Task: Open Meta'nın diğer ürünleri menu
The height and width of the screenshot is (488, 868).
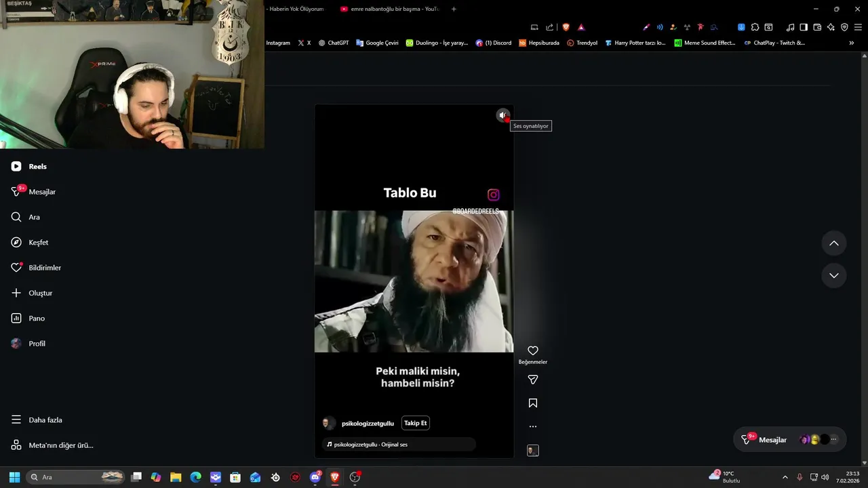Action: coord(52,445)
